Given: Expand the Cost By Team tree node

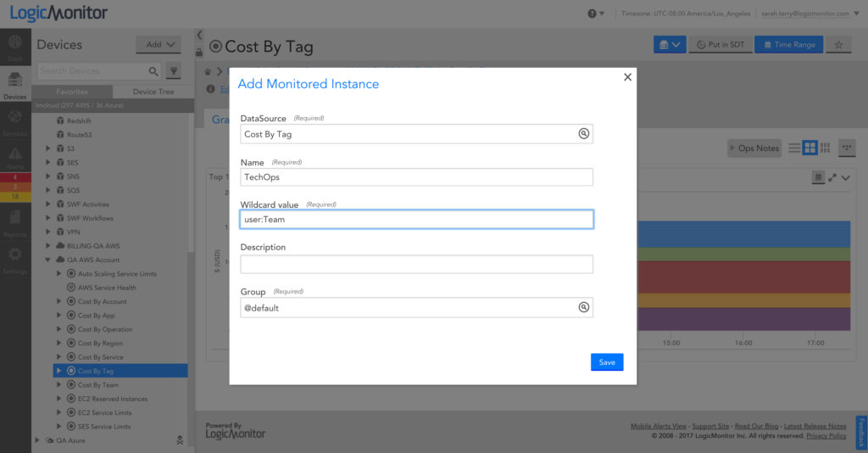Looking at the screenshot, I should [x=59, y=385].
